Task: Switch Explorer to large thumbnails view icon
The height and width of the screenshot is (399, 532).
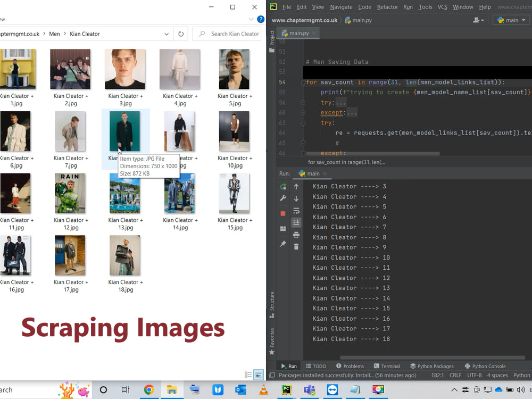Action: [x=259, y=375]
